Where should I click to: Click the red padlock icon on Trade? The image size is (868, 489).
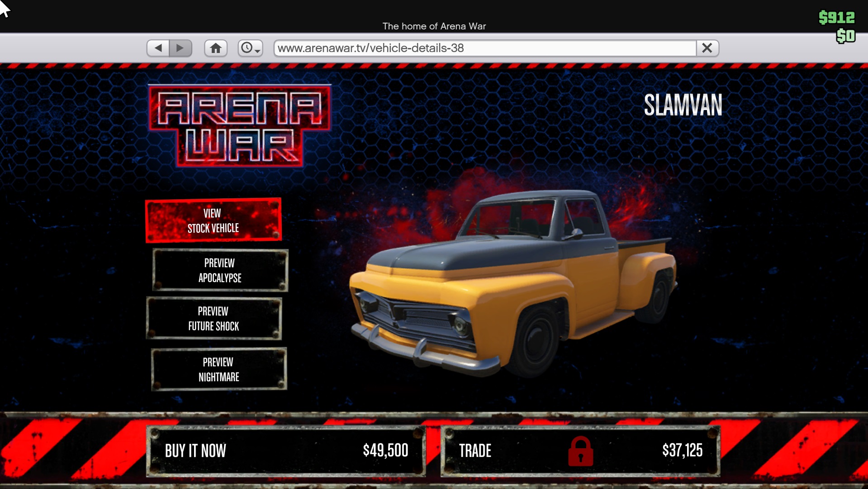pyautogui.click(x=581, y=451)
